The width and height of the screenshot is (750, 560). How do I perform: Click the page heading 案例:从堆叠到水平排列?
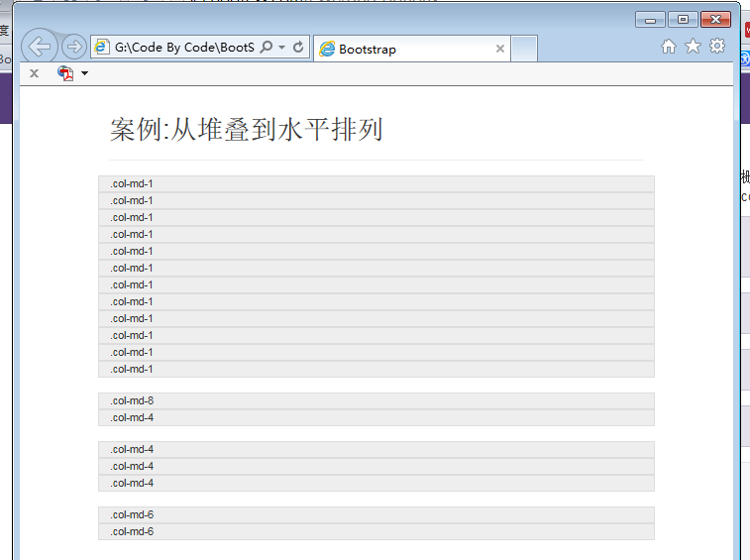point(246,129)
